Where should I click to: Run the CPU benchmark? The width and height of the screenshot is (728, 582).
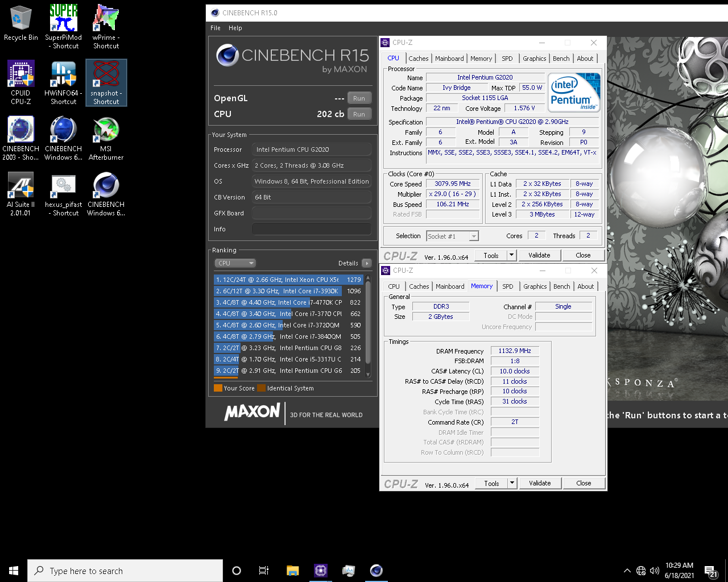coord(359,114)
